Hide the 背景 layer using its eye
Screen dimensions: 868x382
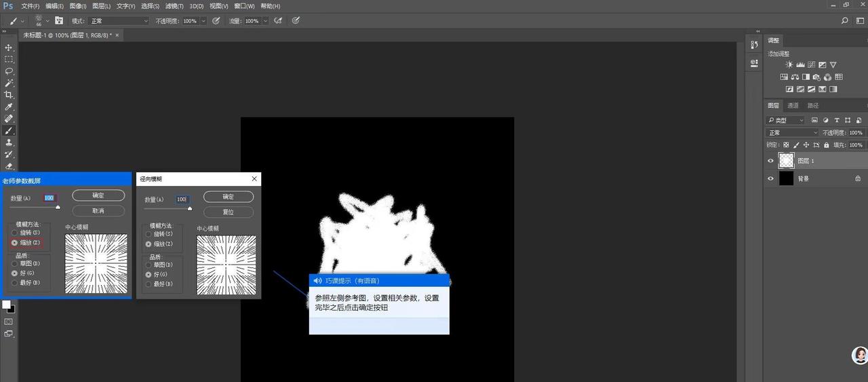[x=770, y=178]
